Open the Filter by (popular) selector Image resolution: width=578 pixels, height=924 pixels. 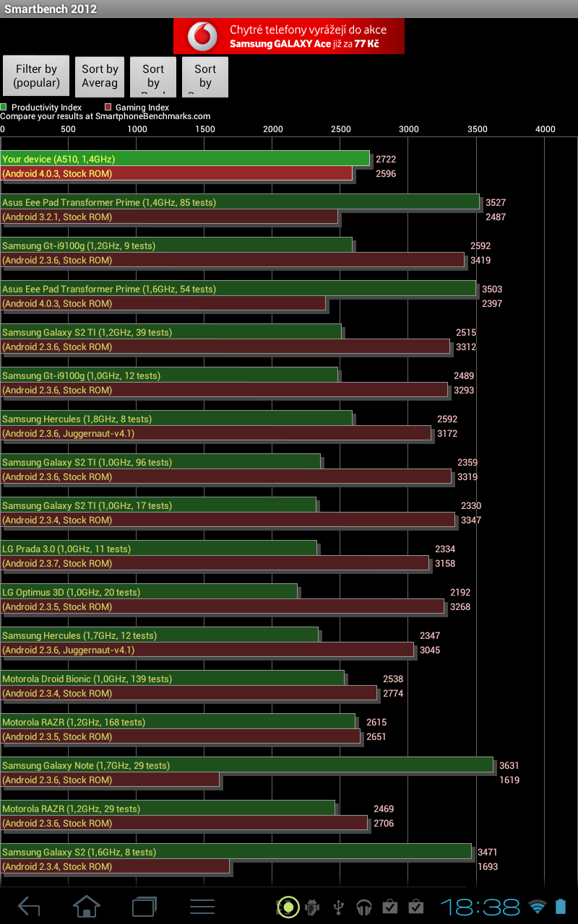tap(36, 76)
